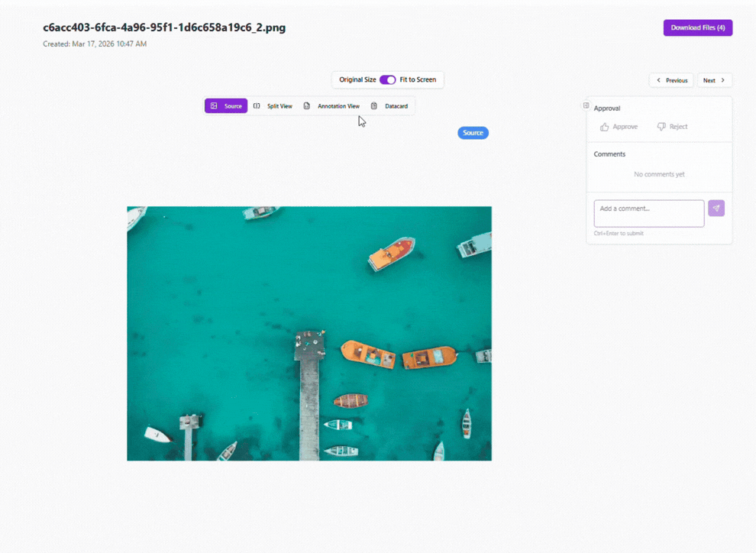Viewport: 756px width, 553px height.
Task: Collapse the Approval side panel icon
Action: (x=586, y=105)
